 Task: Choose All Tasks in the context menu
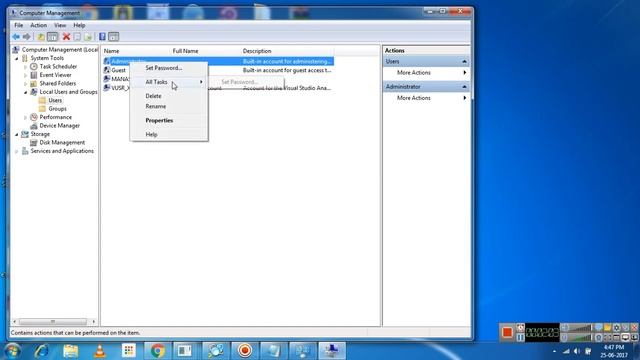click(169, 82)
